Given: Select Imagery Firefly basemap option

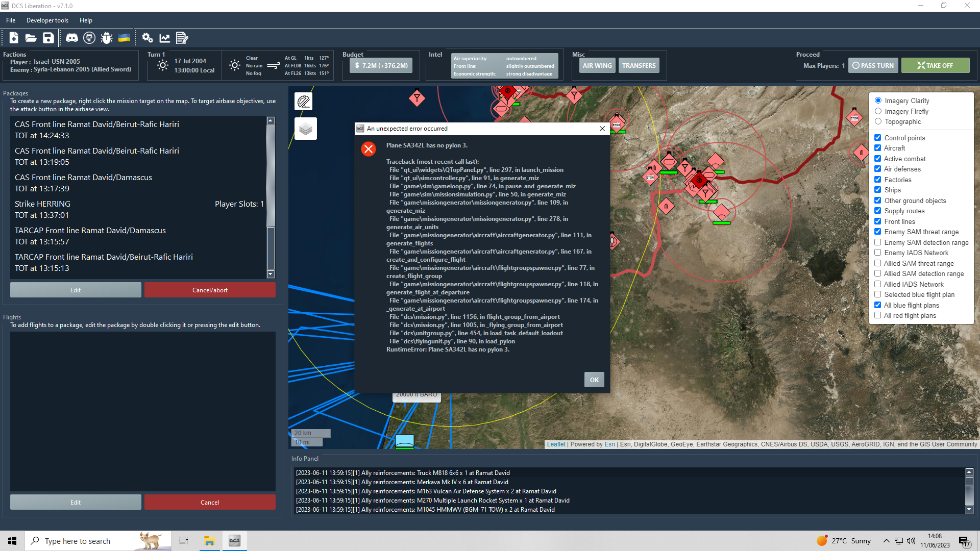Looking at the screenshot, I should [x=878, y=111].
